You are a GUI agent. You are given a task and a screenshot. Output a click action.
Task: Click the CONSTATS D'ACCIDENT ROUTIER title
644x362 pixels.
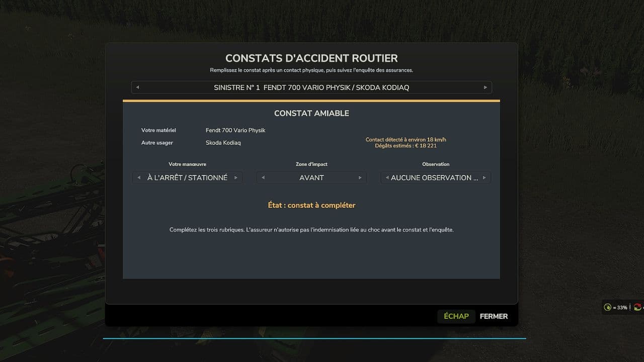[x=311, y=58]
